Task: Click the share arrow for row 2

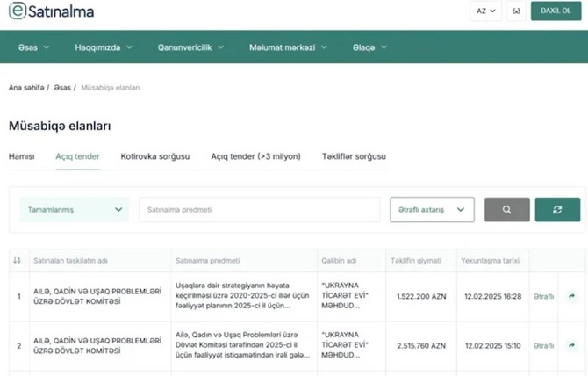Action: point(571,345)
